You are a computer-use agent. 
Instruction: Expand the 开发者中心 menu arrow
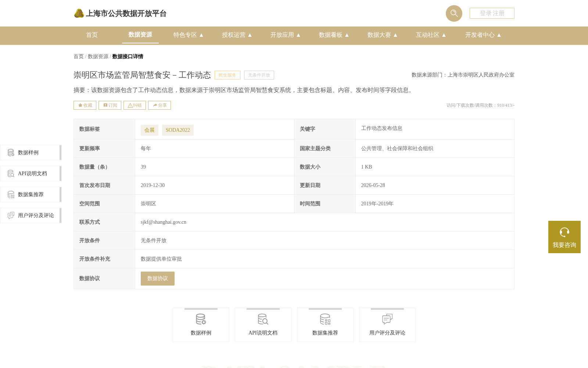click(499, 35)
